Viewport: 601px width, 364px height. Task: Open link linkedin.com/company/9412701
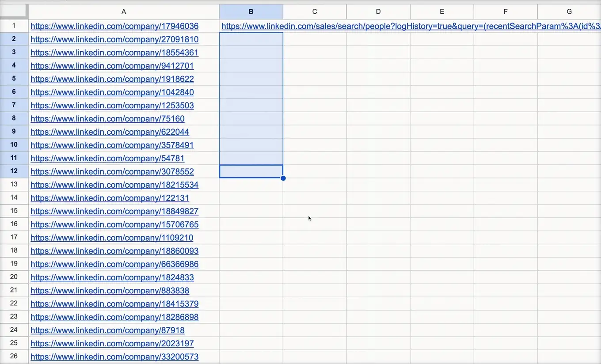[112, 66]
